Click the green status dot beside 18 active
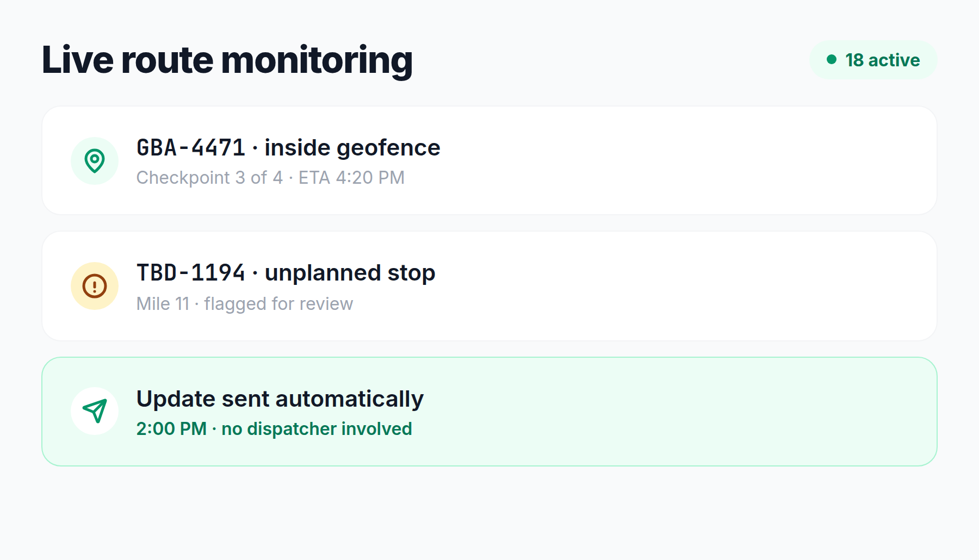This screenshot has height=560, width=979. [x=832, y=59]
